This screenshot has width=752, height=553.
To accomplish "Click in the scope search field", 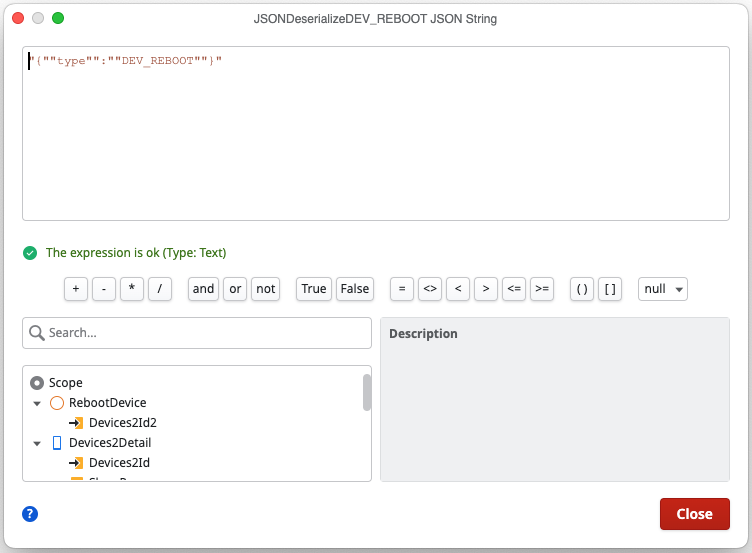I will [x=207, y=333].
